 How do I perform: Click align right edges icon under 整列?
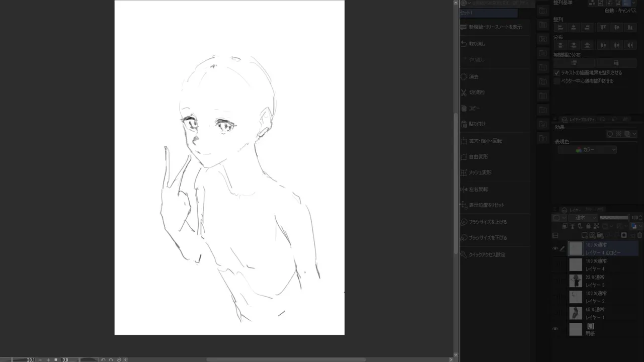pos(587,28)
